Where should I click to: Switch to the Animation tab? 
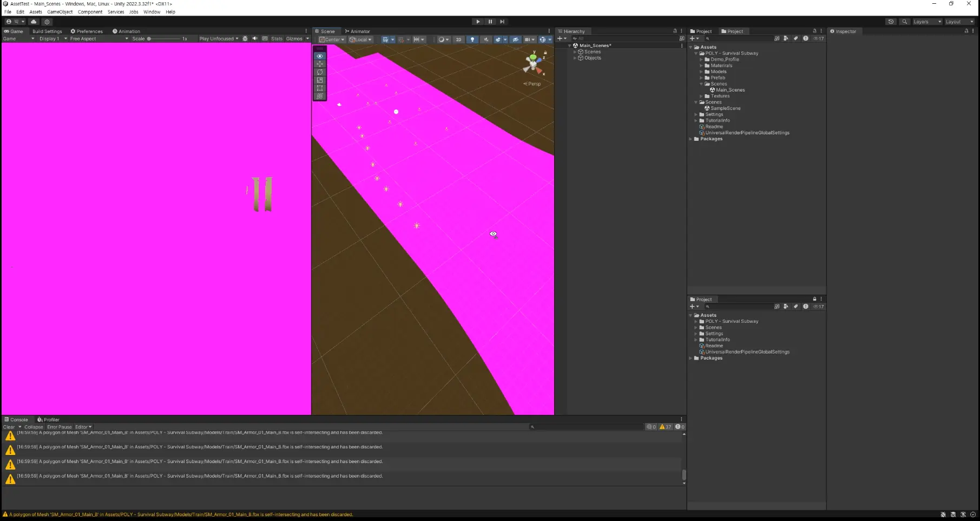126,31
